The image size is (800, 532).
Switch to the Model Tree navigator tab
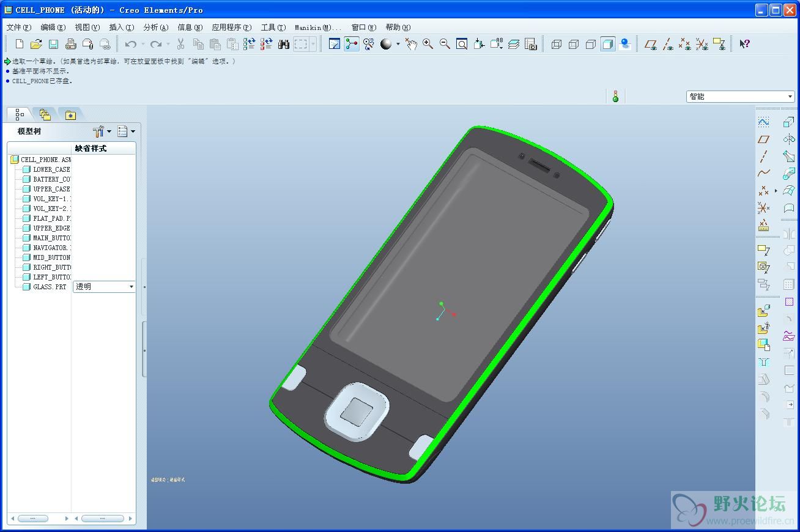click(20, 114)
